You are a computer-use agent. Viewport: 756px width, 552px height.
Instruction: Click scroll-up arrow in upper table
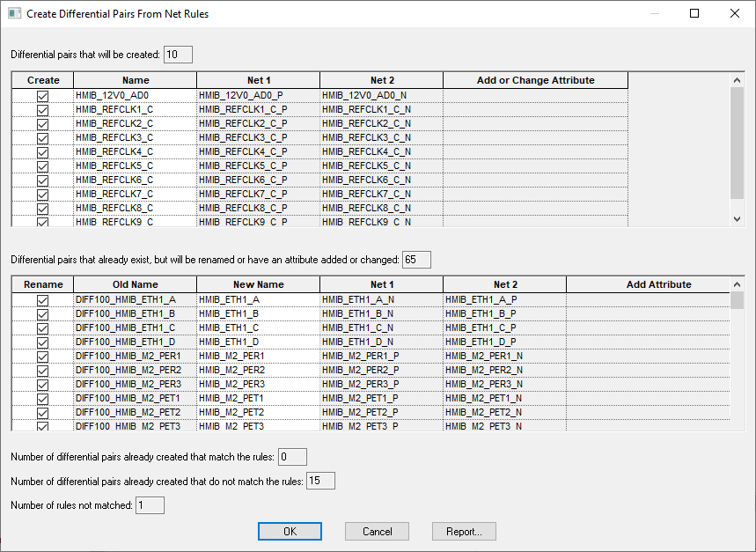click(x=738, y=80)
